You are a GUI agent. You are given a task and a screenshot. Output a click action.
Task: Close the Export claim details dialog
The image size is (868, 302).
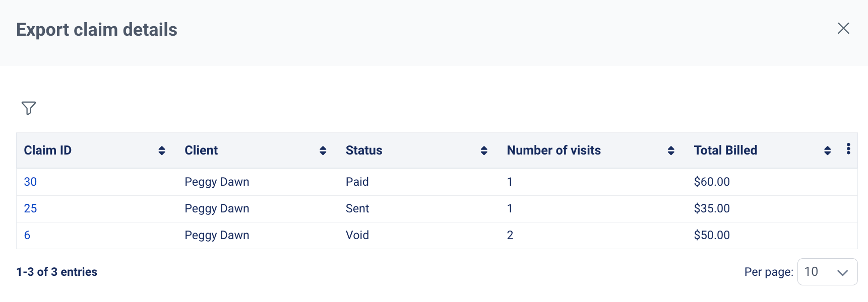click(843, 28)
